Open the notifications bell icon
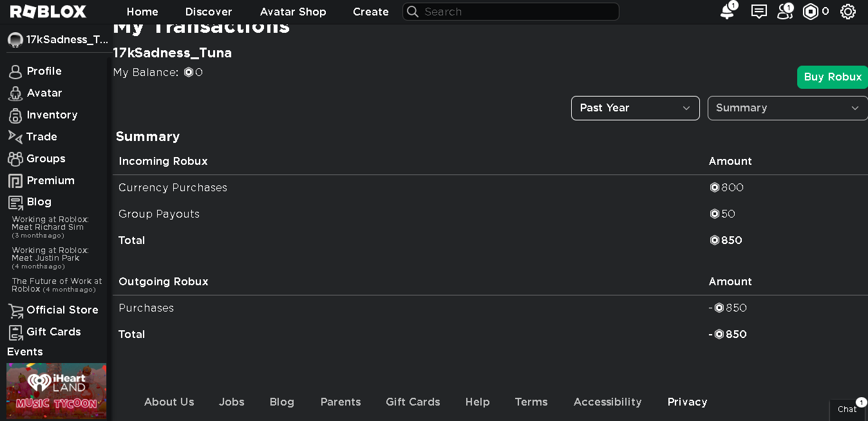 pos(727,12)
